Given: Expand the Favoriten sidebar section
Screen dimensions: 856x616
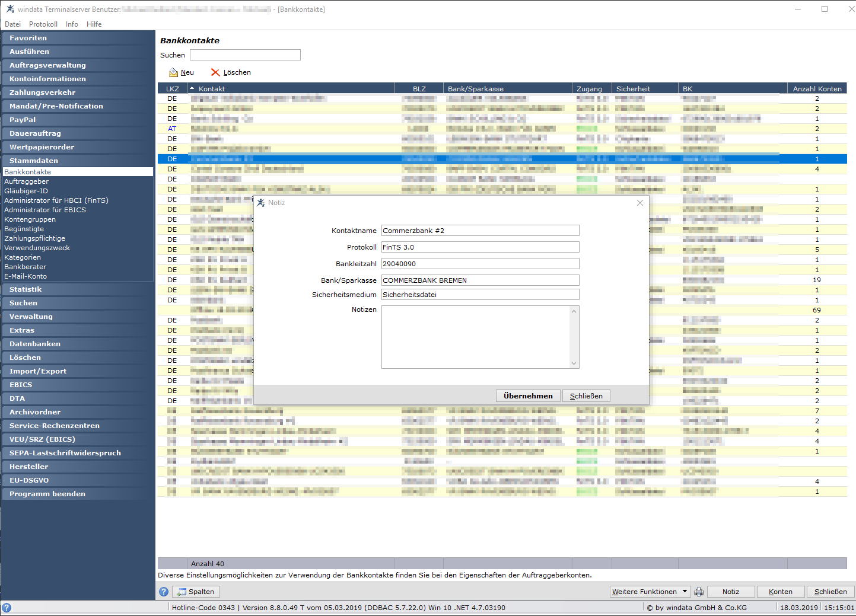Looking at the screenshot, I should click(78, 38).
